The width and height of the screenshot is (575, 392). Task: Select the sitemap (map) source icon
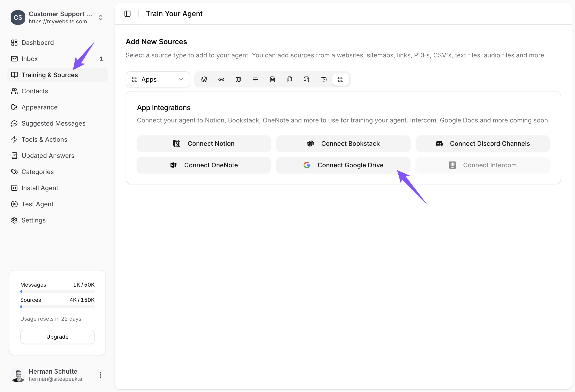238,79
